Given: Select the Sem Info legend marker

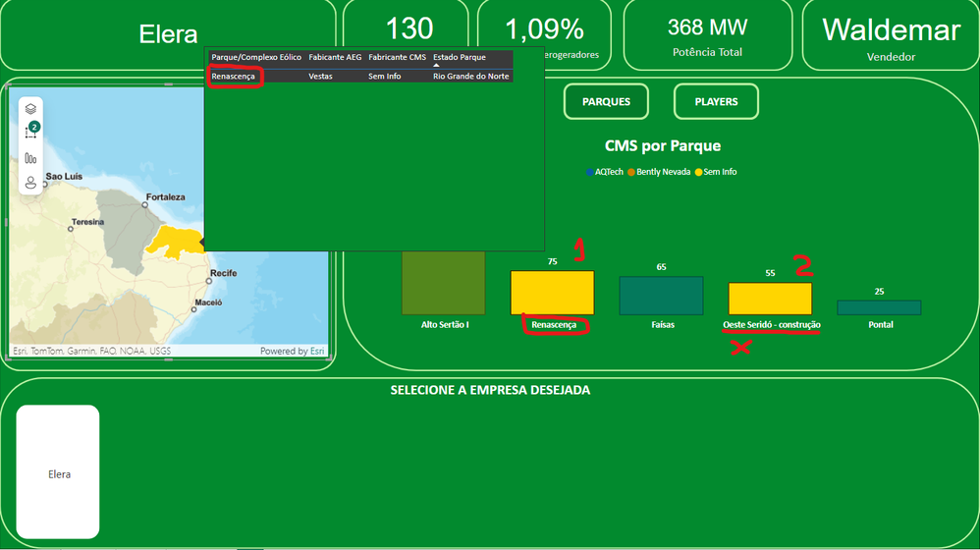Looking at the screenshot, I should pyautogui.click(x=698, y=172).
